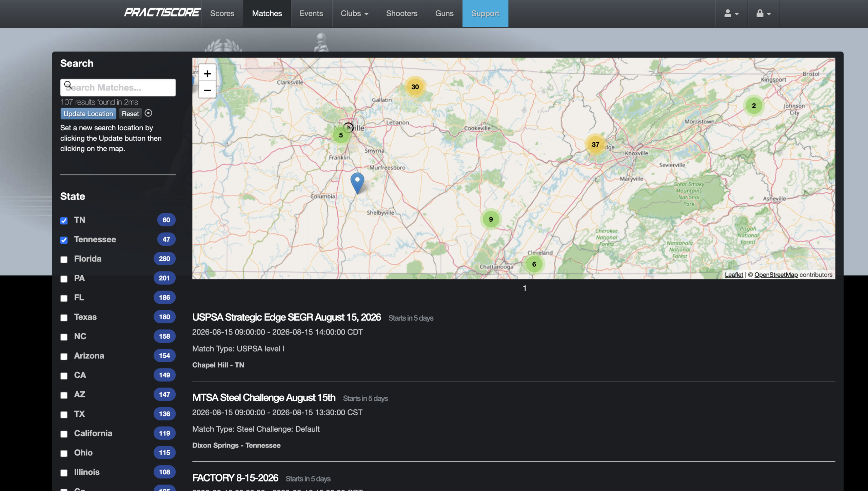Click the PractiScore logo
The image size is (868, 491).
coord(162,13)
